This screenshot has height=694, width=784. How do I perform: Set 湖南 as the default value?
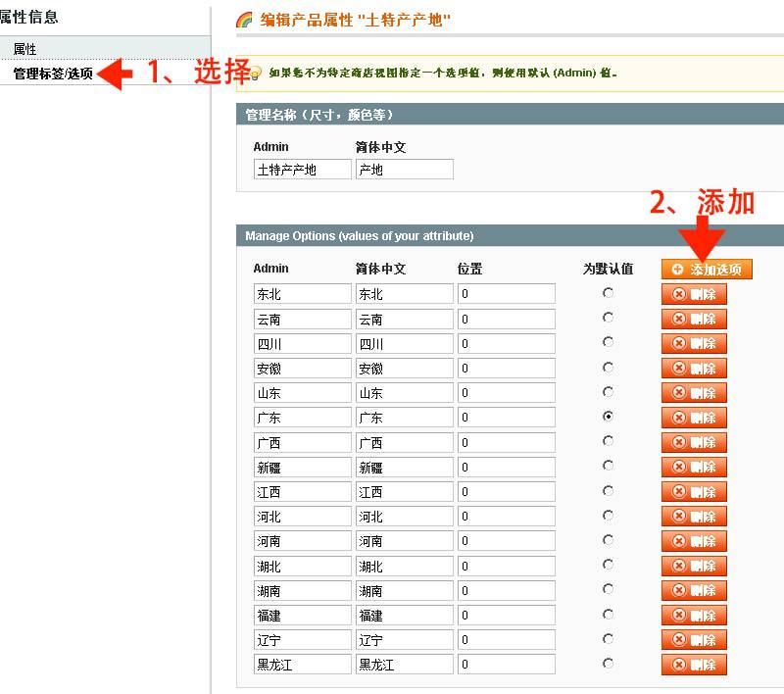(x=609, y=590)
